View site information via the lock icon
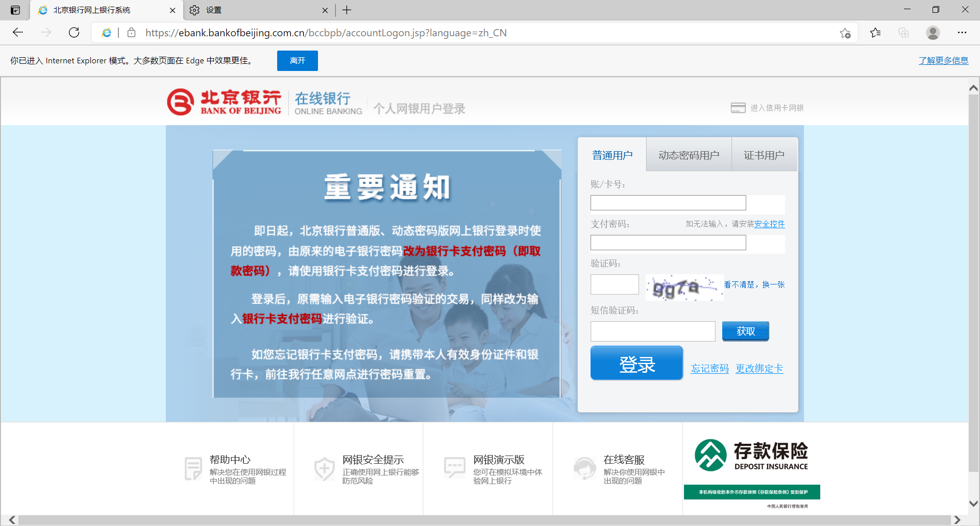Screen dimensions: 980x526 (x=131, y=33)
